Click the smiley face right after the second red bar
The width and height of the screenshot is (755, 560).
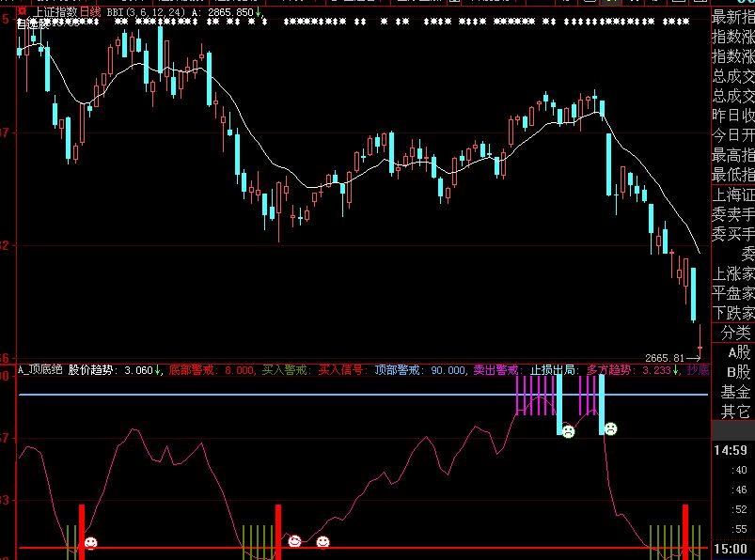[294, 540]
